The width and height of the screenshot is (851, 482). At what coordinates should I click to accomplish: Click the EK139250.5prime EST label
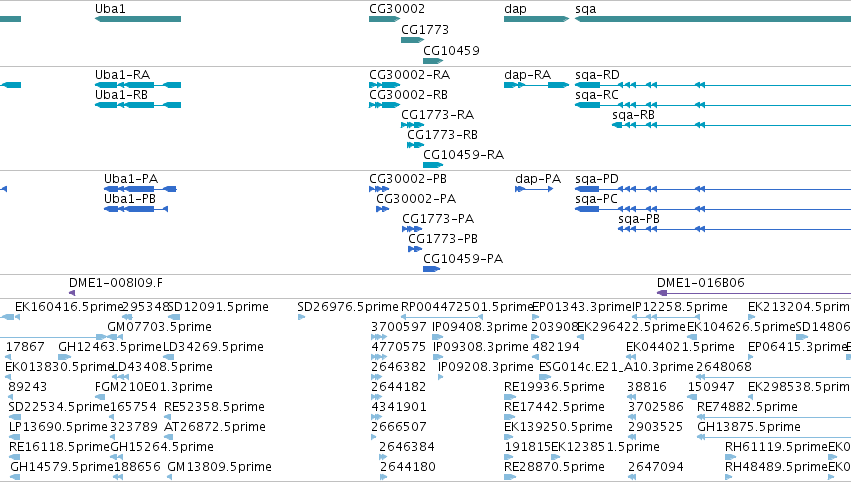tap(558, 427)
